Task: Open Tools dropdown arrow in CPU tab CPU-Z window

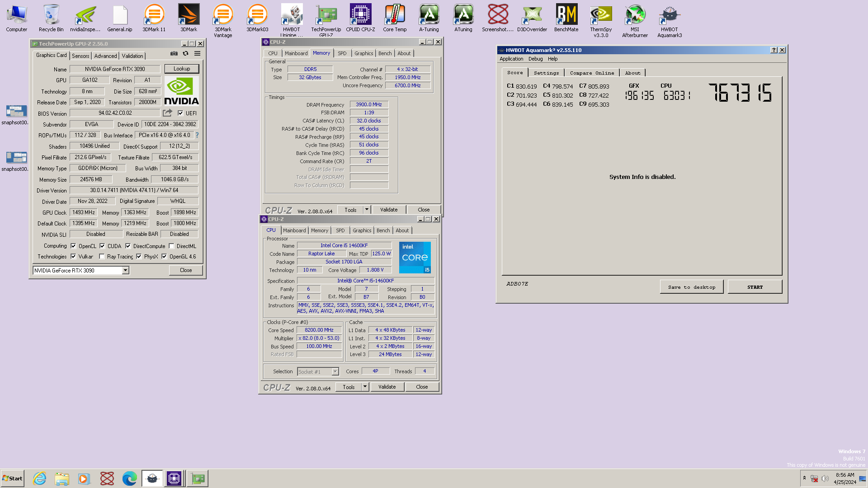Action: 365,387
